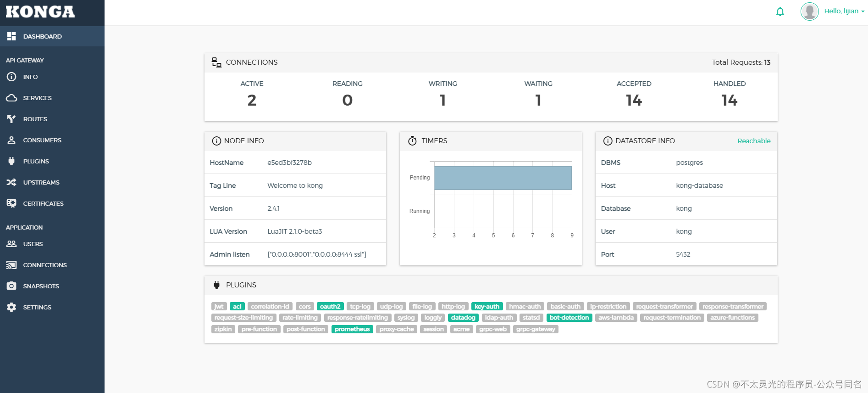Click the LuaJIT 2.1.0-beta3 value
This screenshot has height=393, width=868.
coord(295,231)
